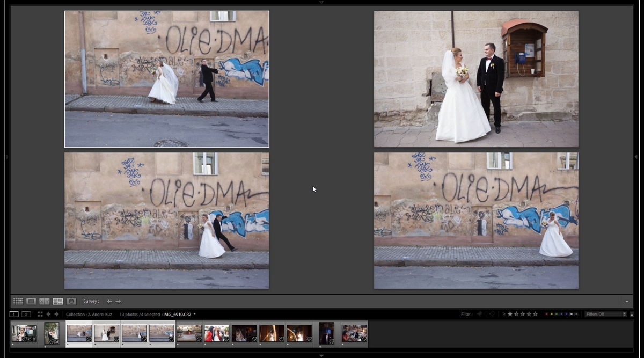Screen dimensions: 644x358
Task: Select next photo arrow in Survey toolbar
Action: 119,302
